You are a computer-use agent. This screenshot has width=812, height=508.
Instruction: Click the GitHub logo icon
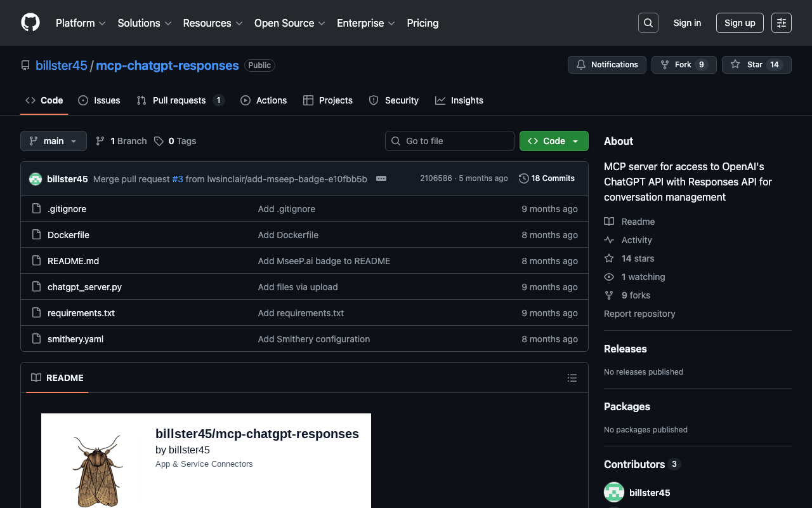click(x=30, y=23)
